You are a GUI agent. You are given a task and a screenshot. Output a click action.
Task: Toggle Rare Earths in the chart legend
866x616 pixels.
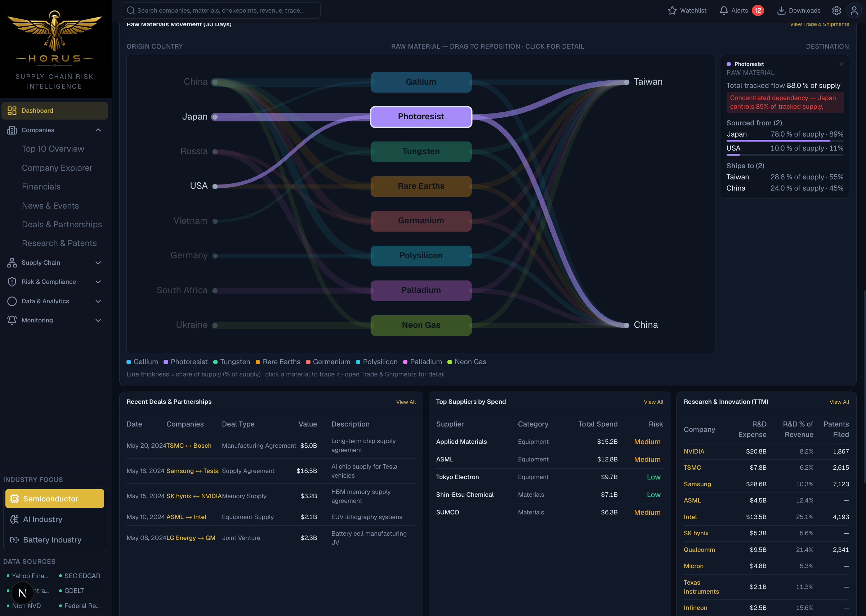click(278, 362)
